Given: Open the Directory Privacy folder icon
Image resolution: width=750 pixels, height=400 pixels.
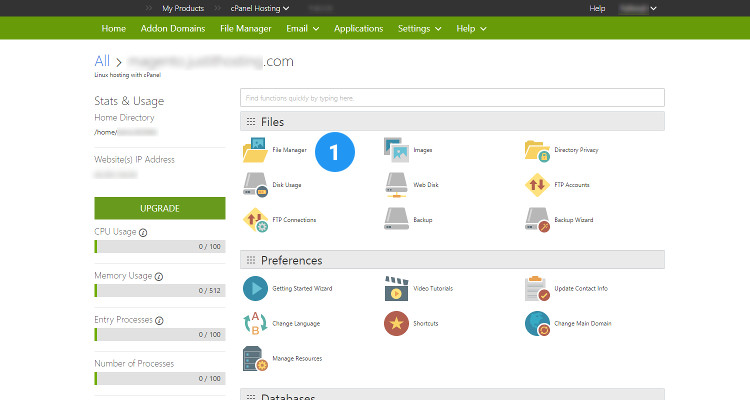Looking at the screenshot, I should pos(537,150).
